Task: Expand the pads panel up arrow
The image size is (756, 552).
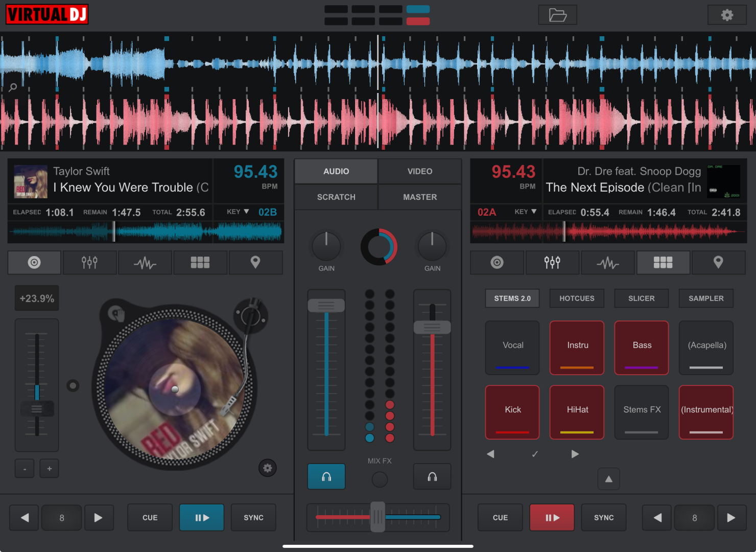Action: click(608, 479)
